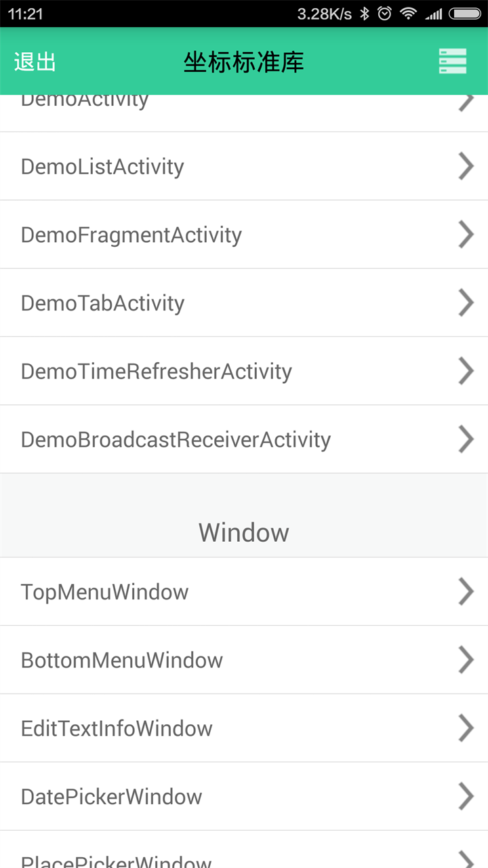Tap the Wi-Fi signal status icon
The height and width of the screenshot is (868, 488).
coord(408,14)
